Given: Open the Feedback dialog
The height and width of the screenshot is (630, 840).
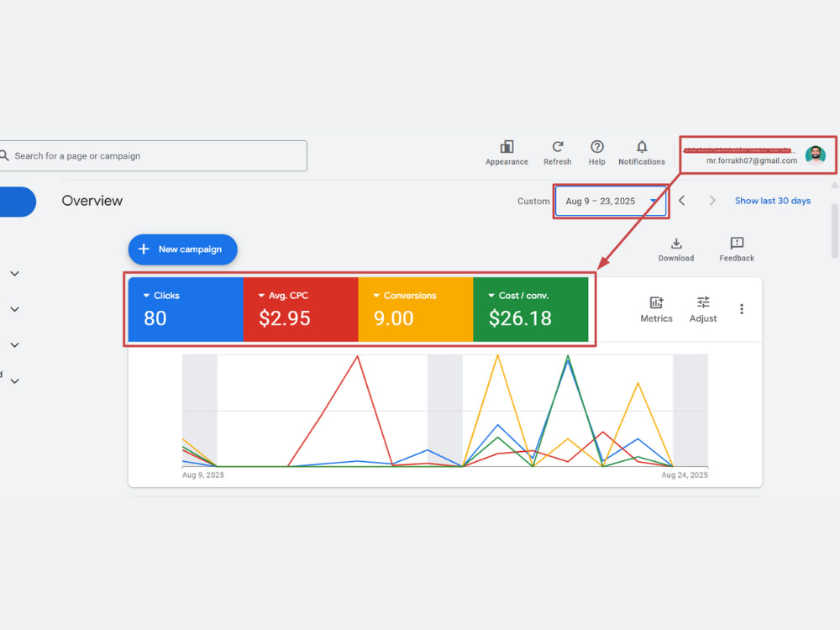Looking at the screenshot, I should (737, 249).
